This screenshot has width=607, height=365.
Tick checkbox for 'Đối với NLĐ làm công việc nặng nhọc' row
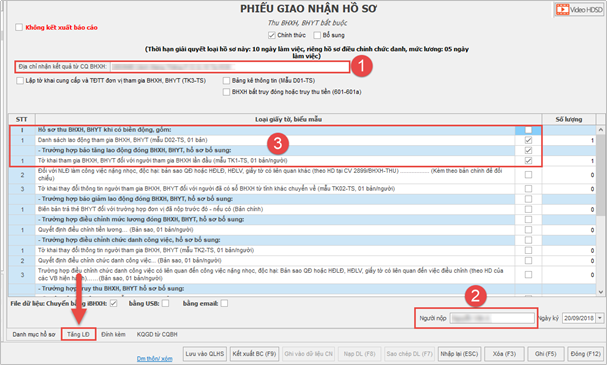(x=528, y=175)
